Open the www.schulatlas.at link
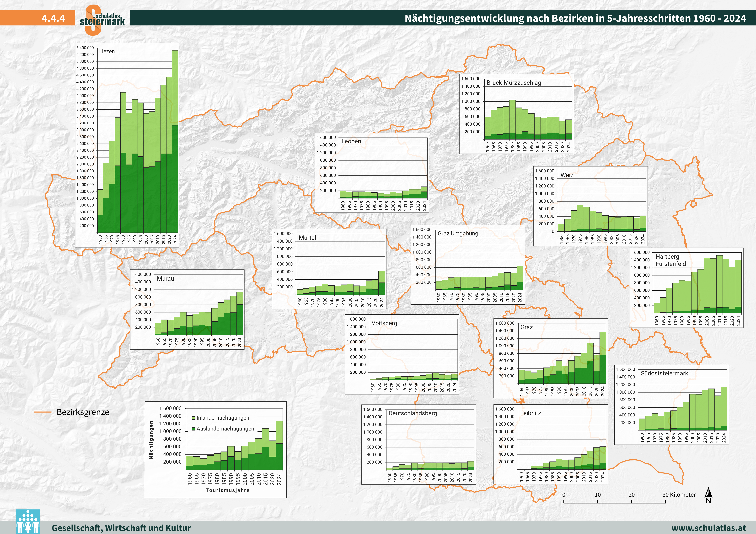756x534 pixels. point(709,528)
